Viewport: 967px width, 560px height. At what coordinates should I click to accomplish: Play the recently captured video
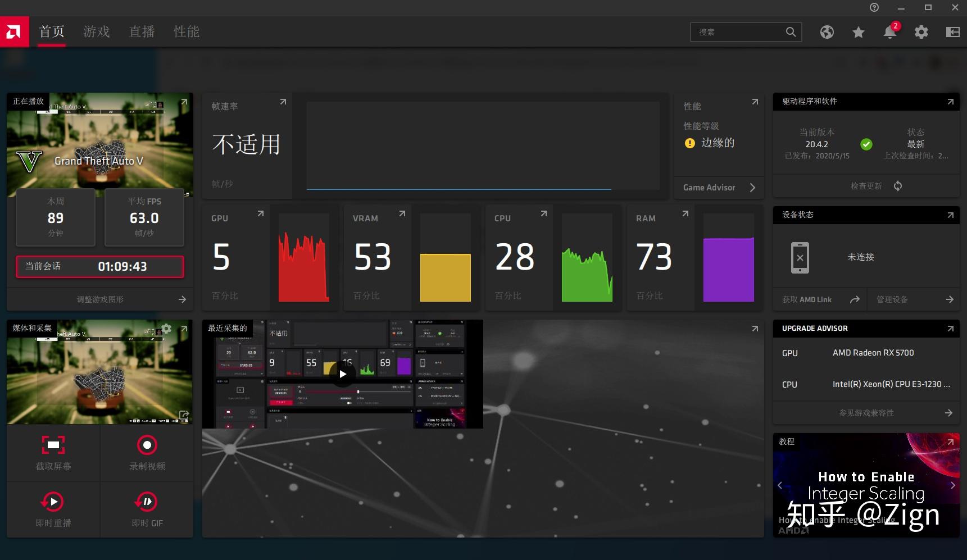pos(343,374)
